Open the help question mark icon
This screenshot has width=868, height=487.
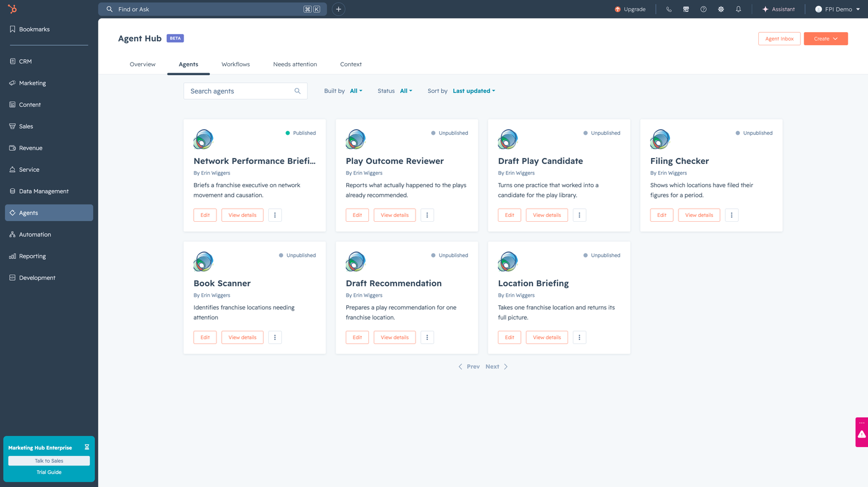(x=703, y=10)
